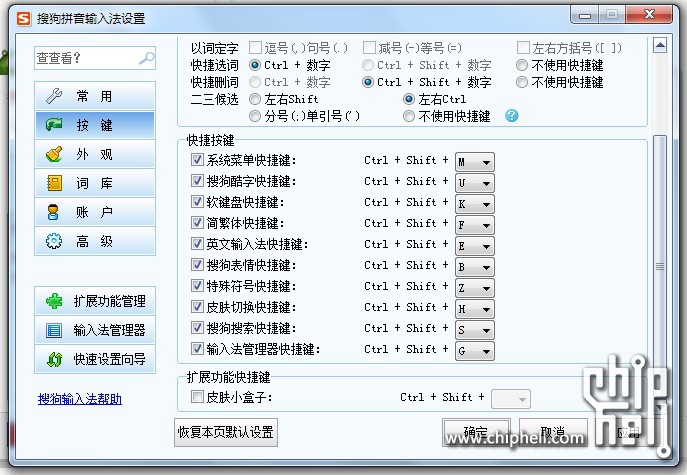Open the U key dropdown for 搜狗酷字

[475, 183]
